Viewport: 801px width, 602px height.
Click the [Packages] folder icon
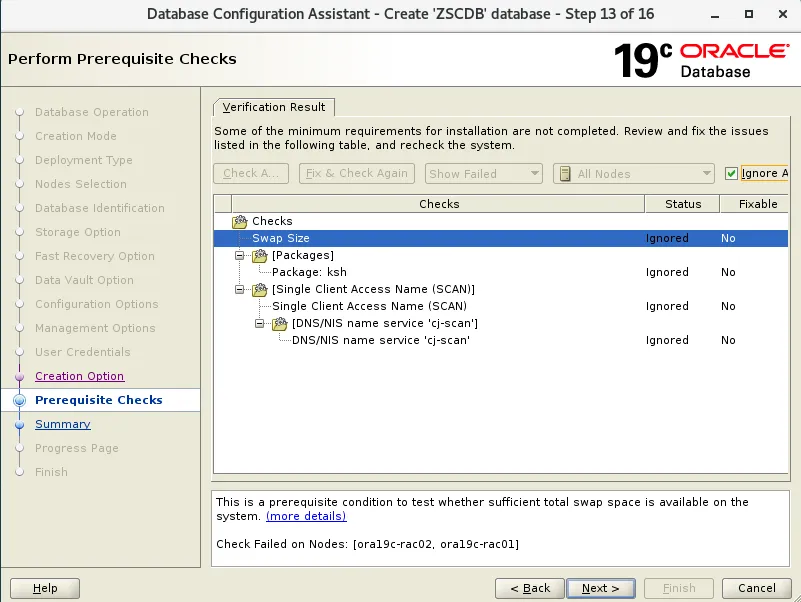coord(260,255)
